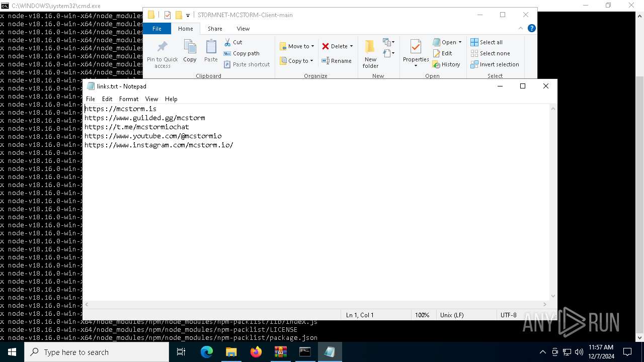644x362 pixels.
Task: Click the guilded.gg/mcstorm line
Action: [145, 118]
